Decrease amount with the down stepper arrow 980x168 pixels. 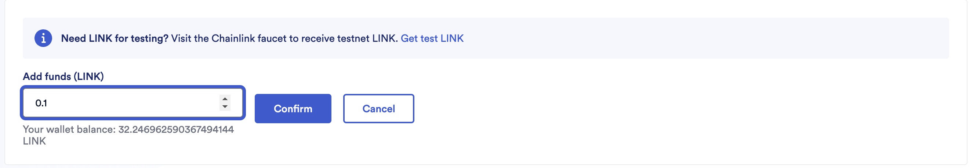(225, 107)
